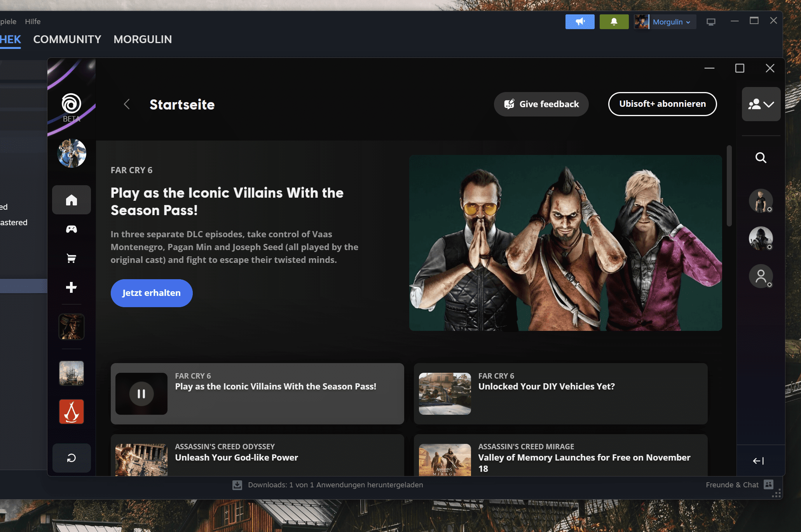The height and width of the screenshot is (532, 801).
Task: Open the Home icon in Ubisoft sidebar
Action: (72, 200)
